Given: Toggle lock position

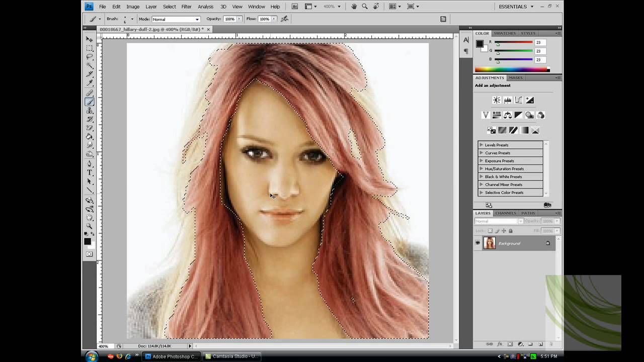Looking at the screenshot, I should [x=504, y=231].
